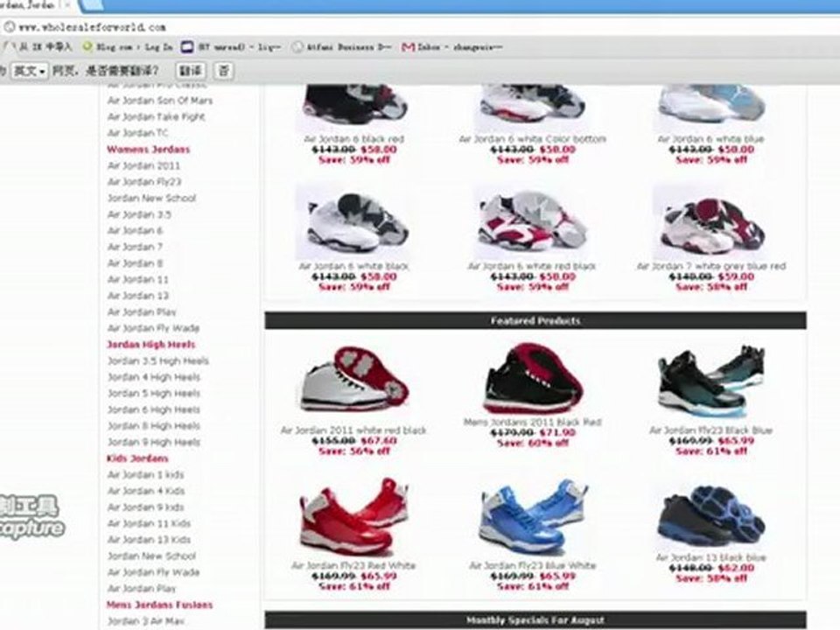Open Jordan 9 High Heels category

[154, 442]
